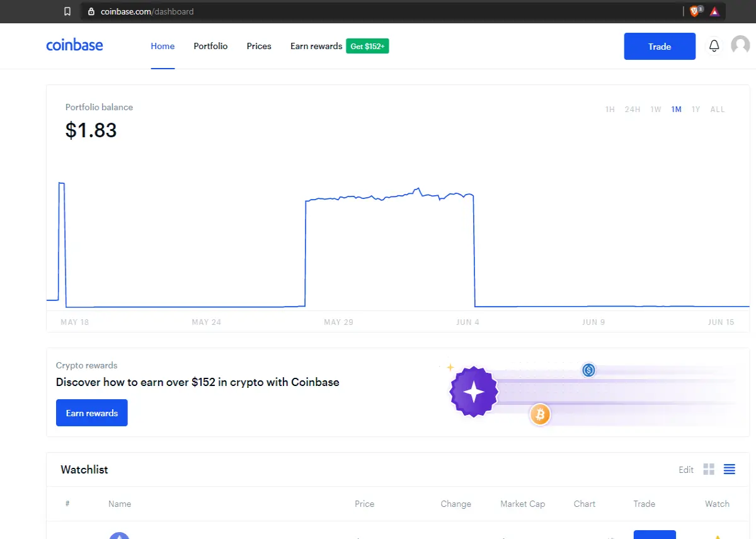The height and width of the screenshot is (539, 756).
Task: Click the green Get $152+ badge
Action: point(367,47)
